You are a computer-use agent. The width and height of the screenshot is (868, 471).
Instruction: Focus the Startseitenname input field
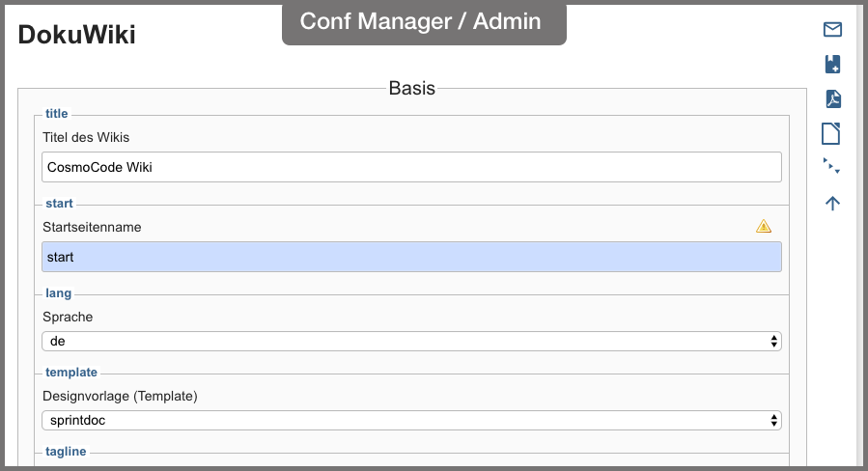411,257
